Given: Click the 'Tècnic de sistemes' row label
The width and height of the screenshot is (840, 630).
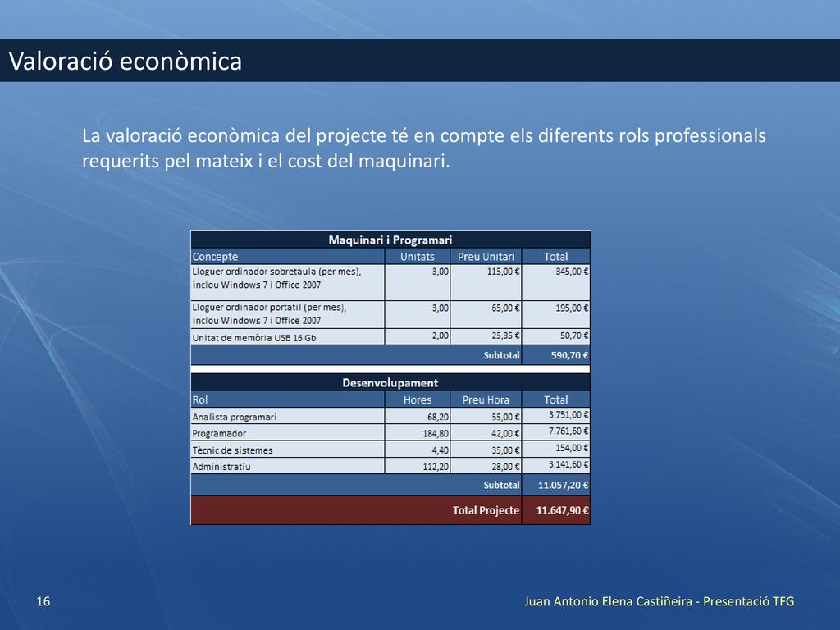Looking at the screenshot, I should pyautogui.click(x=232, y=450).
